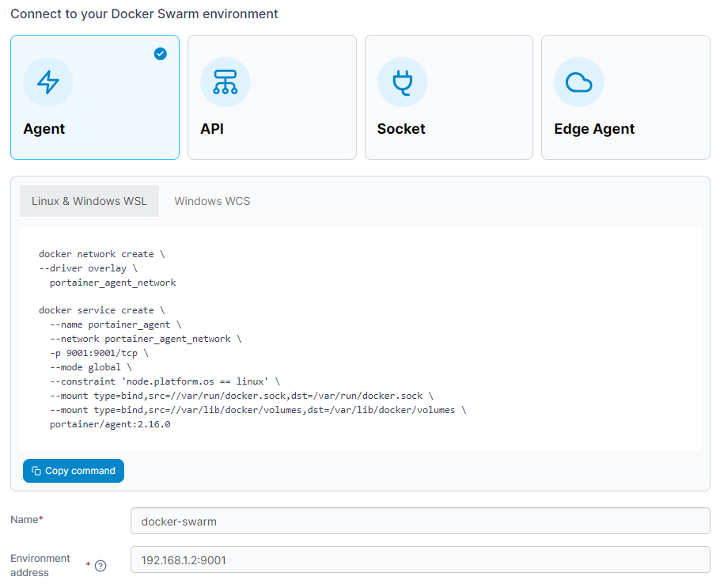
Task: Click the copy icon in Copy command
Action: pos(36,471)
